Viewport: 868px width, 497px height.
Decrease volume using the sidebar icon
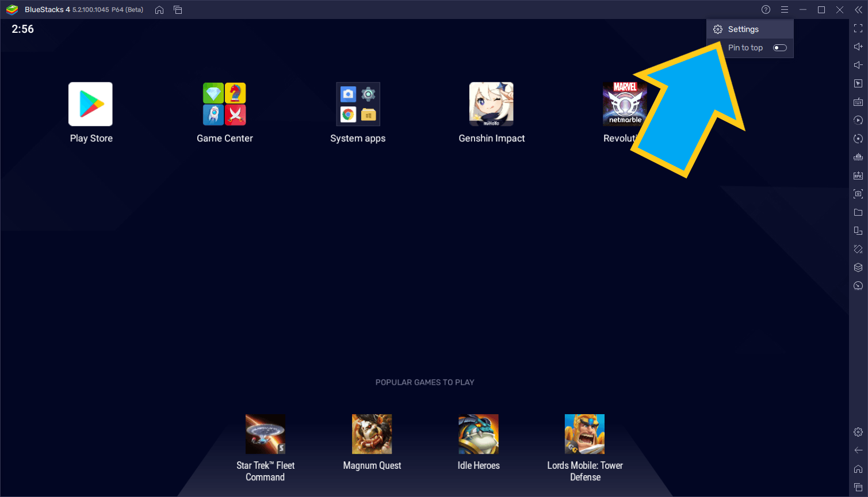point(858,65)
